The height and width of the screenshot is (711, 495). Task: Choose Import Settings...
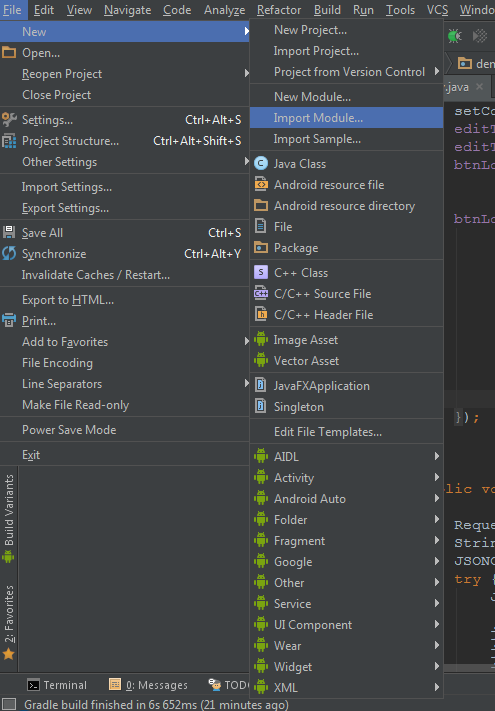point(125,187)
